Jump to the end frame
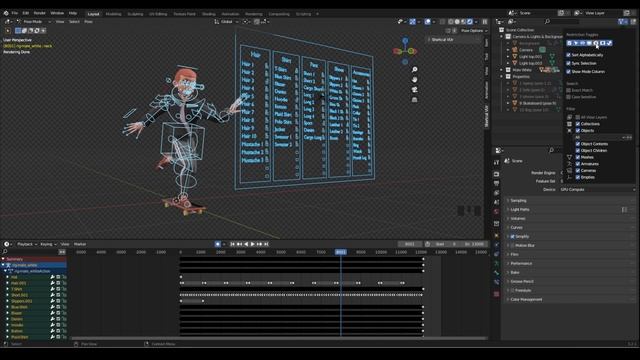The image size is (640, 360). [x=266, y=244]
